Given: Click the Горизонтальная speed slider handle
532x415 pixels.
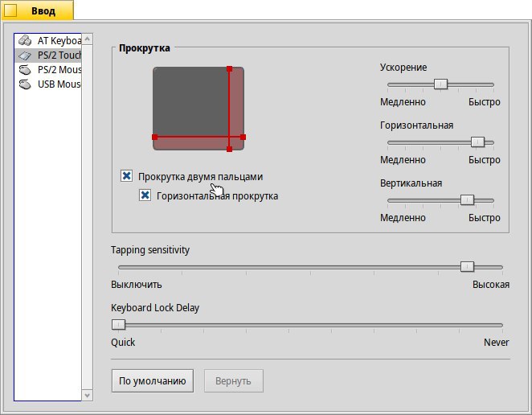Looking at the screenshot, I should pos(477,142).
